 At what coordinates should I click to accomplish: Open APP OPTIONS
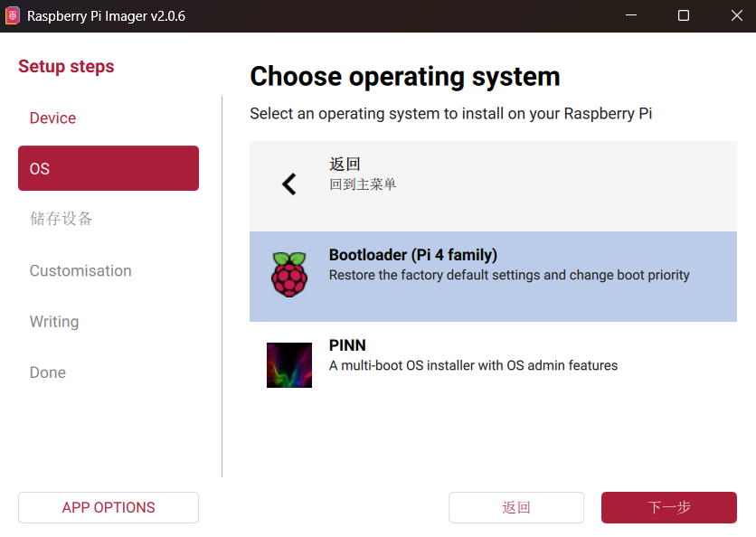(109, 508)
